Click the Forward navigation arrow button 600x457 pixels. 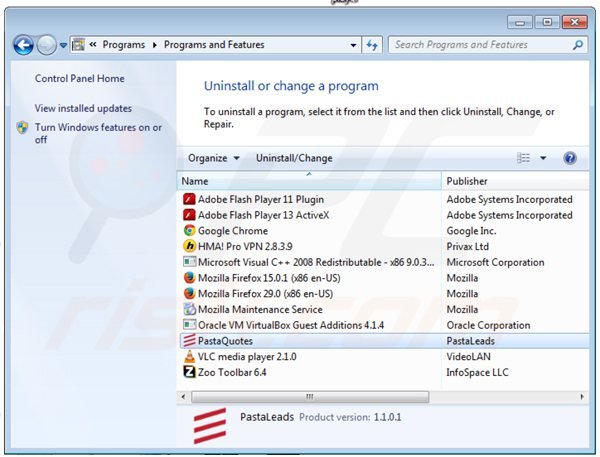pyautogui.click(x=47, y=45)
